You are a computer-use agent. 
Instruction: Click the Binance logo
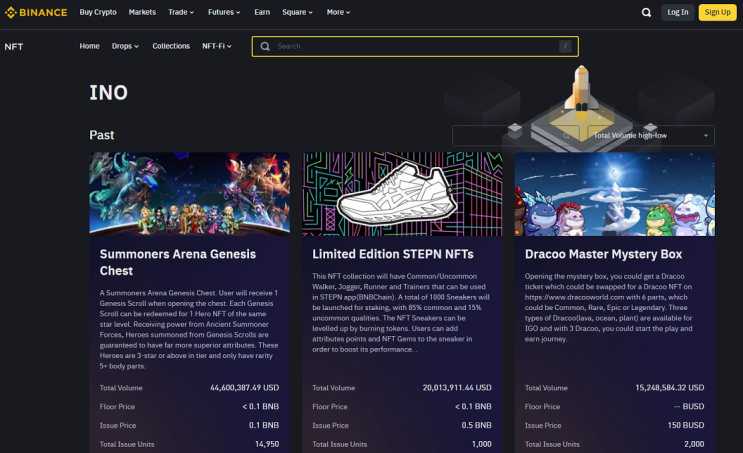36,12
